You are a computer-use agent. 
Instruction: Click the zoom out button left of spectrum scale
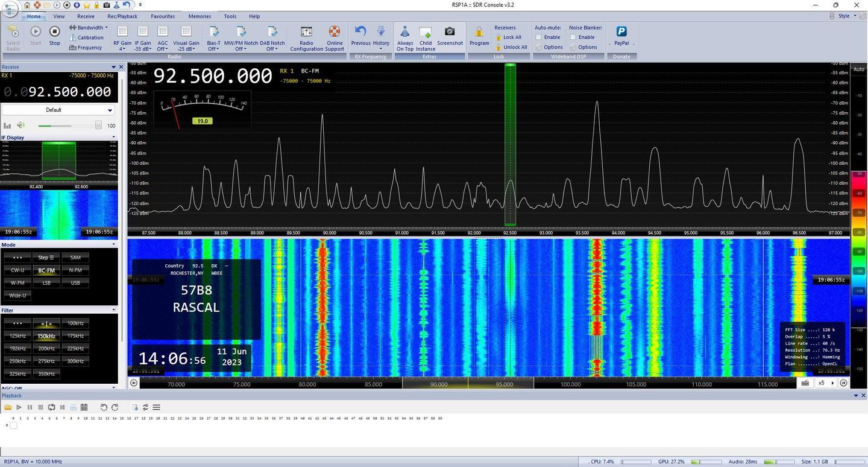pyautogui.click(x=134, y=383)
